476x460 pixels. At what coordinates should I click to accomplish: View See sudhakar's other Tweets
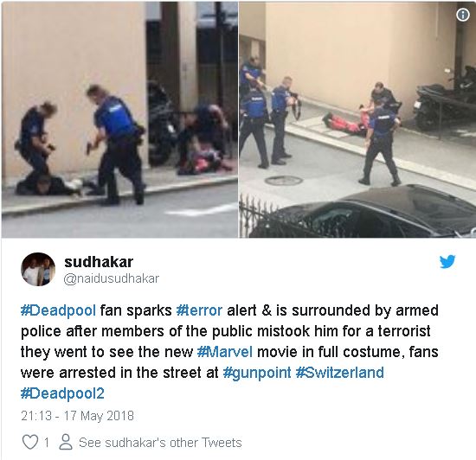[160, 443]
